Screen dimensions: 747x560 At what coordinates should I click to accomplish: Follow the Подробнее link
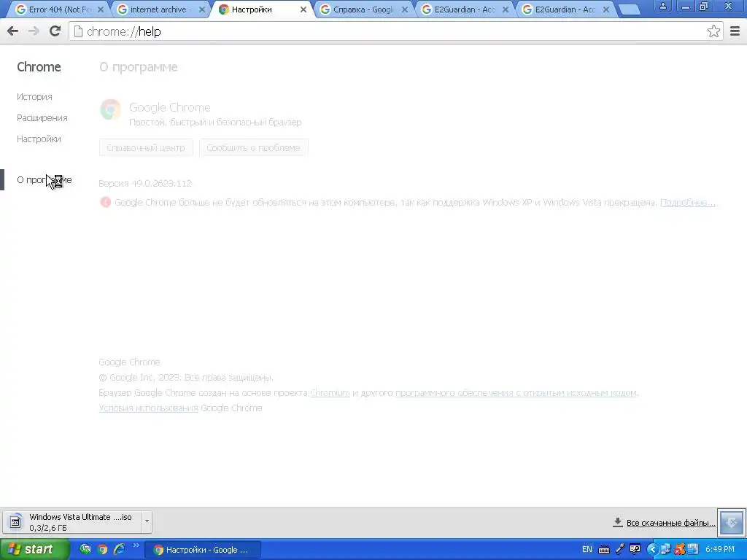(x=687, y=203)
